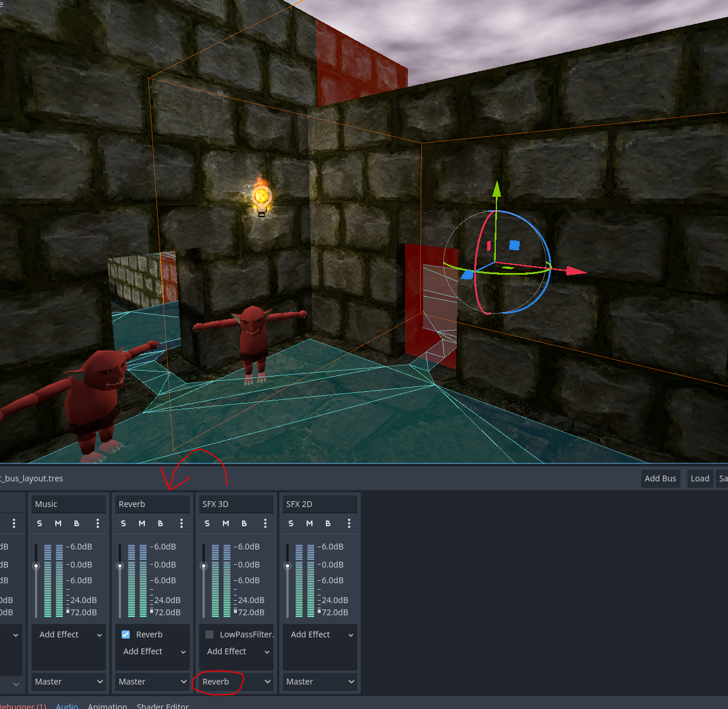
Task: Select the Music bus name field
Action: [x=69, y=504]
